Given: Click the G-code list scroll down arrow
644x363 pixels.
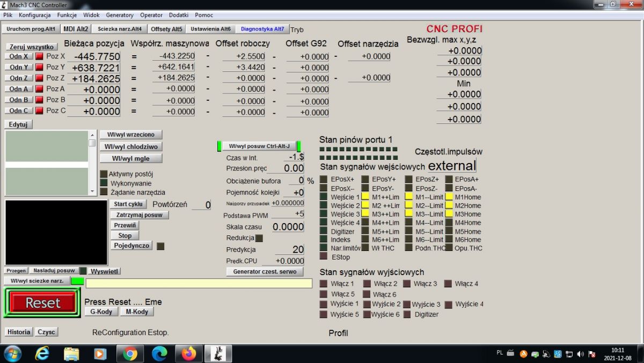Looking at the screenshot, I should [92, 192].
